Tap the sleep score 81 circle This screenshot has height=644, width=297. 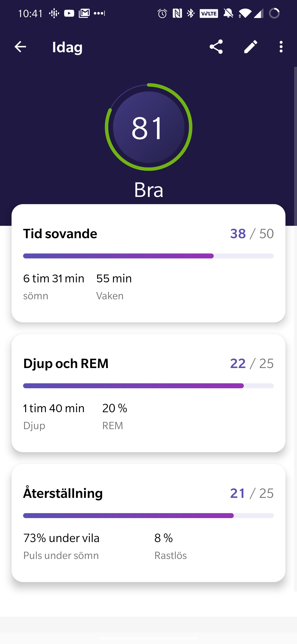(148, 127)
